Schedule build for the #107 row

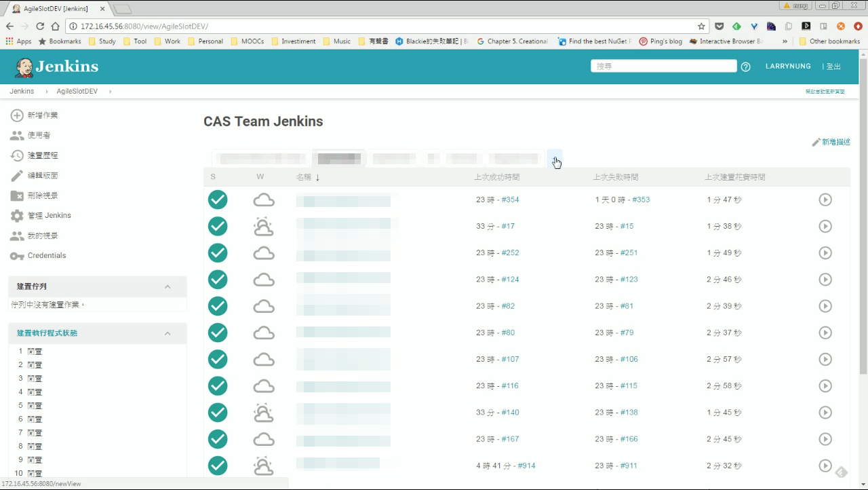[825, 359]
